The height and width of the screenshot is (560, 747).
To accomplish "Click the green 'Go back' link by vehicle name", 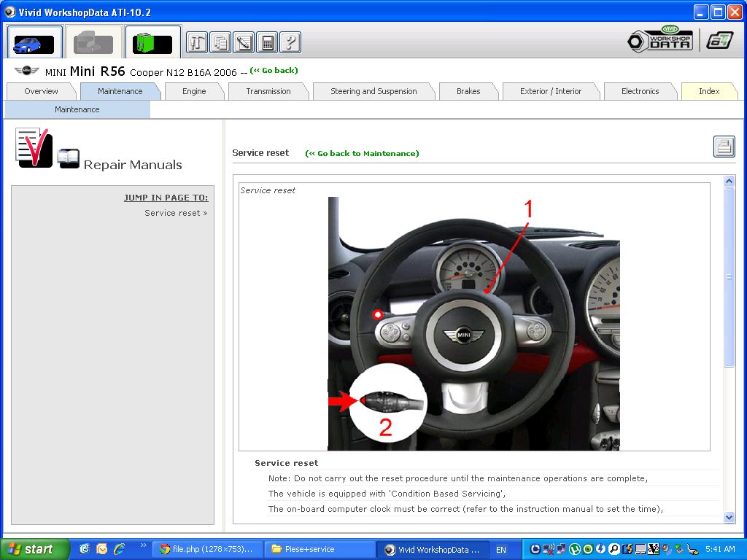I will coord(274,71).
